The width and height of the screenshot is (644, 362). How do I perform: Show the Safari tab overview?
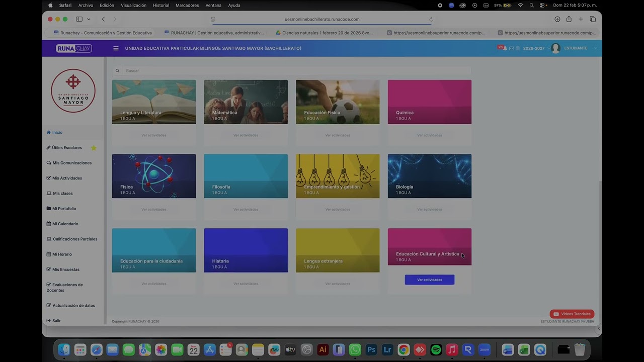(593, 19)
